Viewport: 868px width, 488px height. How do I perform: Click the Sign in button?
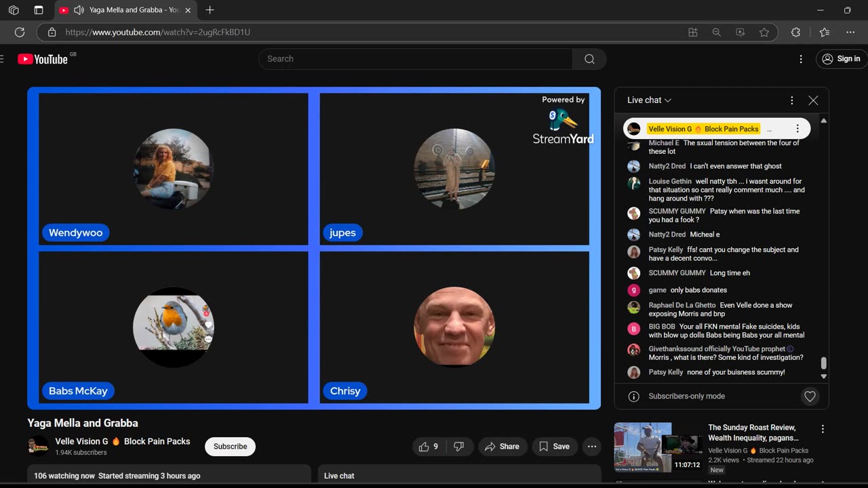tap(842, 59)
